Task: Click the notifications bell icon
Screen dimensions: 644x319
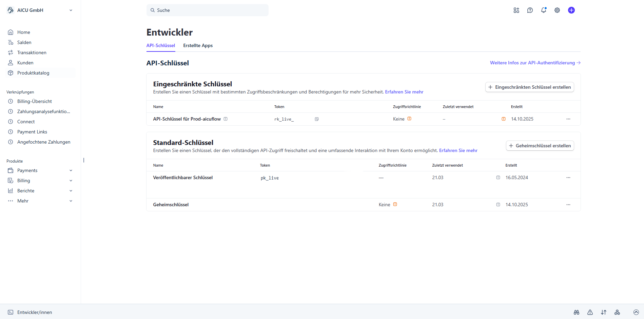Action: (544, 10)
